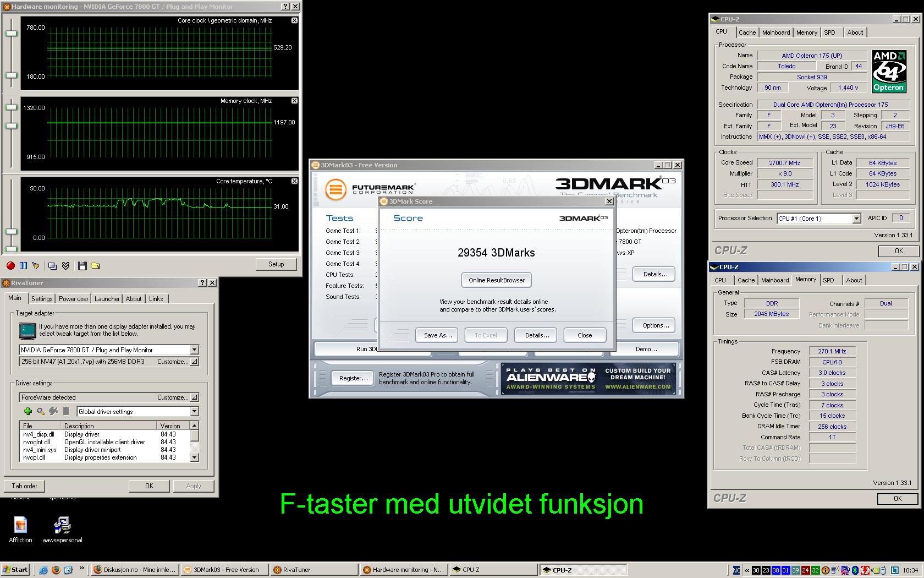Open the aawsepersonal desktop icon

[x=62, y=530]
